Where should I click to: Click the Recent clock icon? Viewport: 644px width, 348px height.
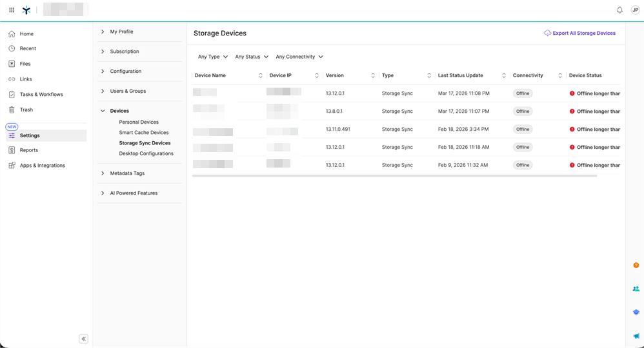[12, 48]
